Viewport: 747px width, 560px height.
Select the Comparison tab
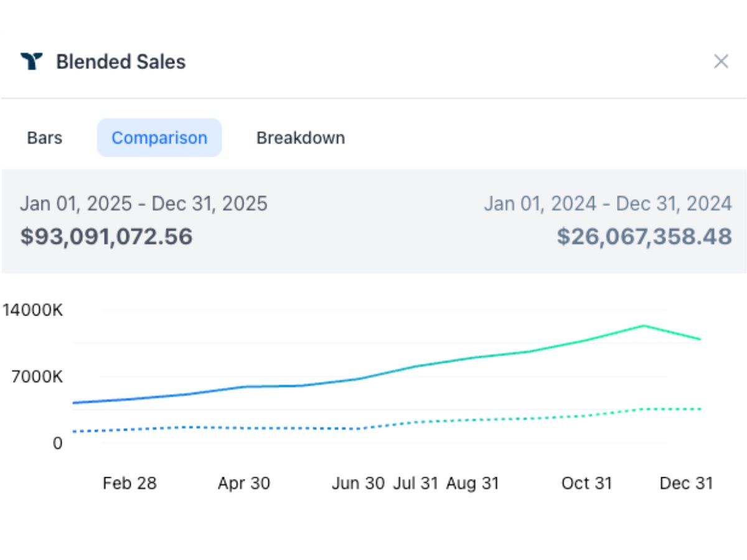[159, 138]
